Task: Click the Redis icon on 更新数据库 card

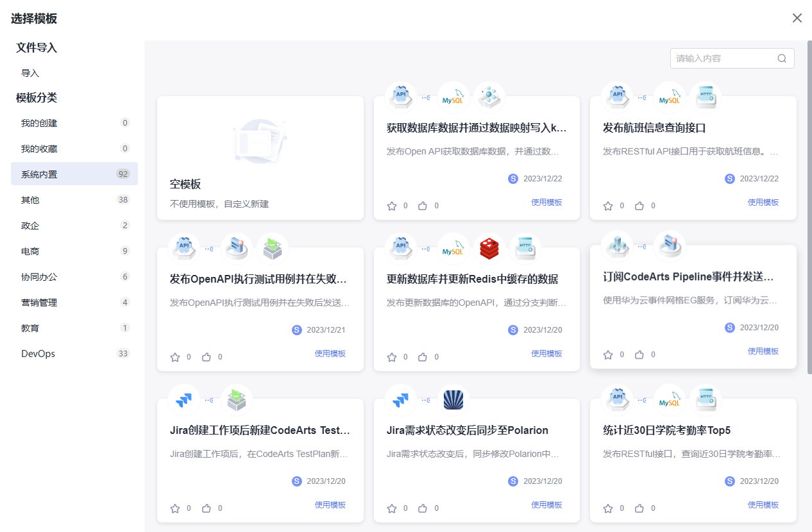Action: click(x=489, y=249)
